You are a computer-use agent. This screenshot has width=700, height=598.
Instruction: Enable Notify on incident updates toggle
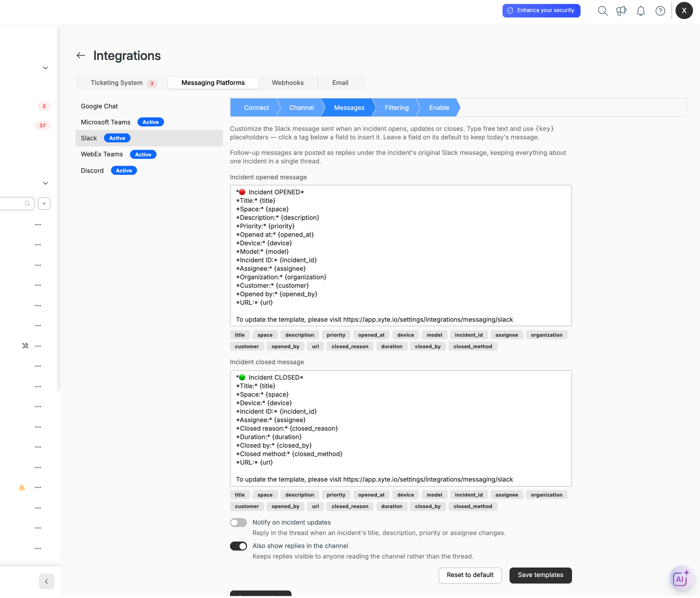point(238,522)
